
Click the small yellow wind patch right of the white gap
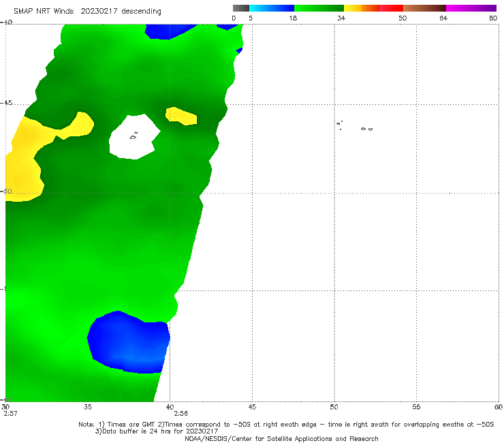181,116
